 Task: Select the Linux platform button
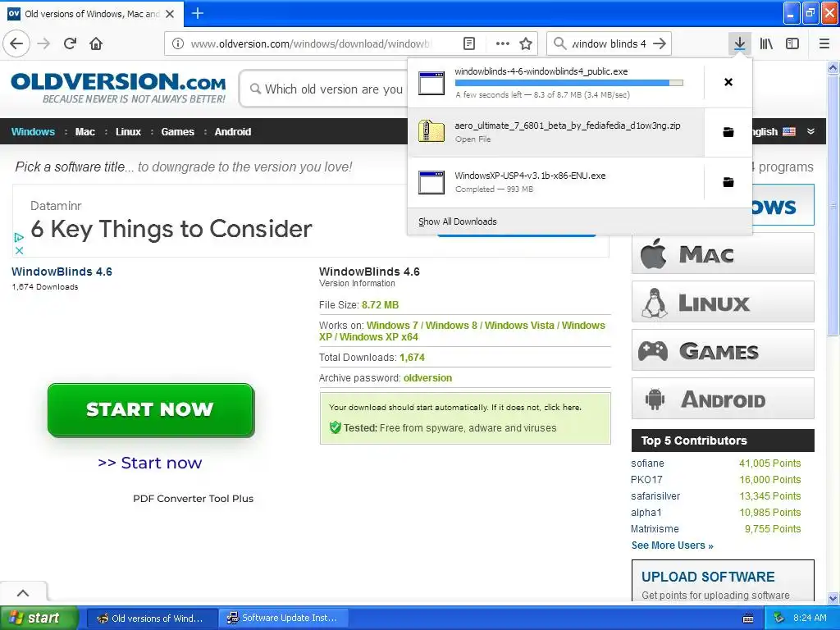(x=723, y=302)
